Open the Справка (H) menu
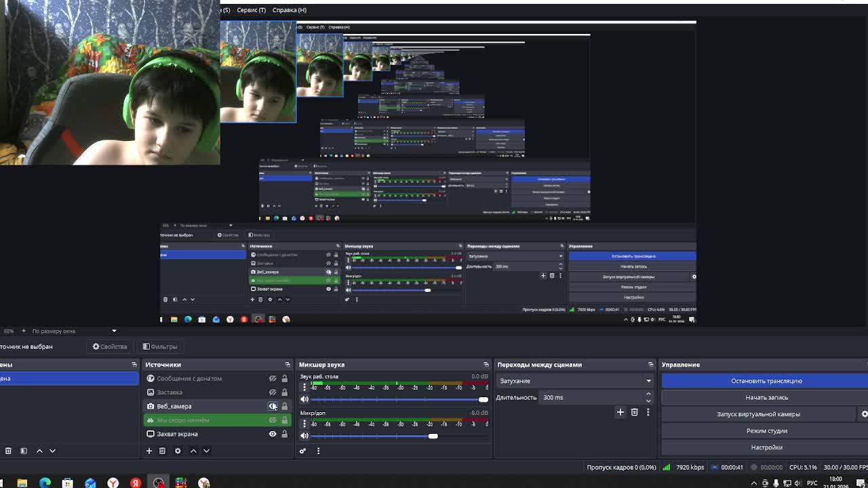The image size is (868, 488). pyautogui.click(x=289, y=10)
